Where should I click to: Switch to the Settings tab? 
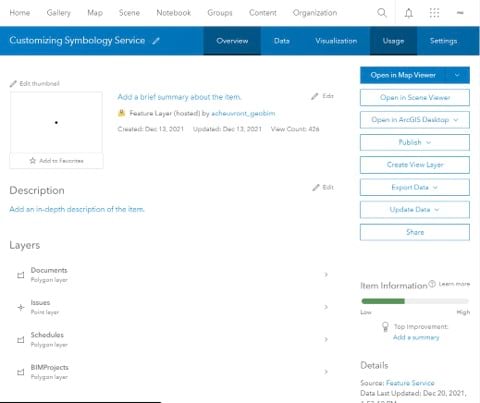443,41
